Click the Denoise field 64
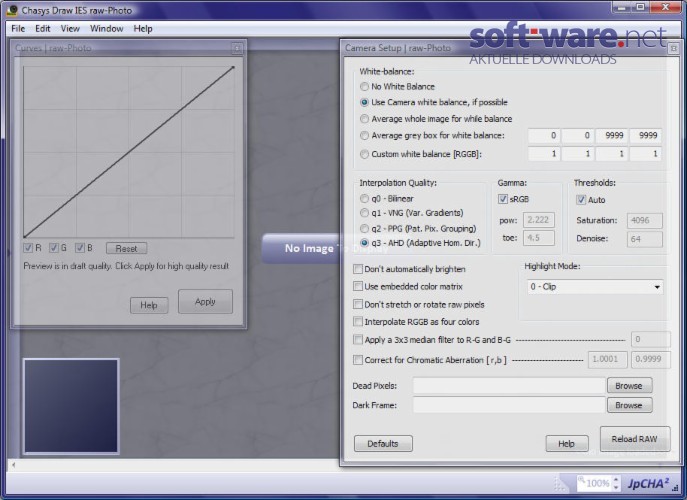 tap(645, 239)
